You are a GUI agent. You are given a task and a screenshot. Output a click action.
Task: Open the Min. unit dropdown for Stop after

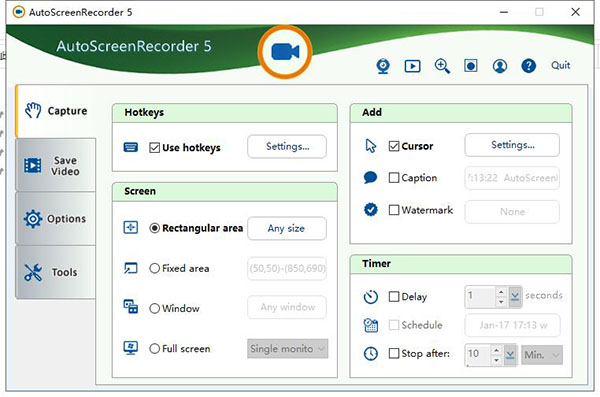point(542,355)
